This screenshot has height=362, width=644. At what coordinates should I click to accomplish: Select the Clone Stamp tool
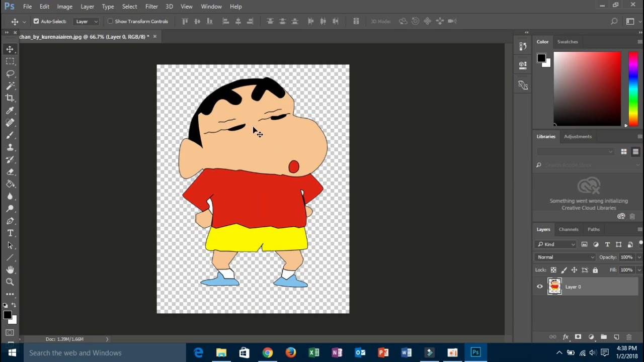point(10,147)
